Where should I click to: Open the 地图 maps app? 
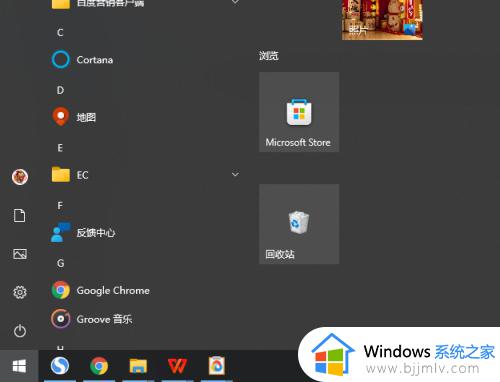coord(143,117)
